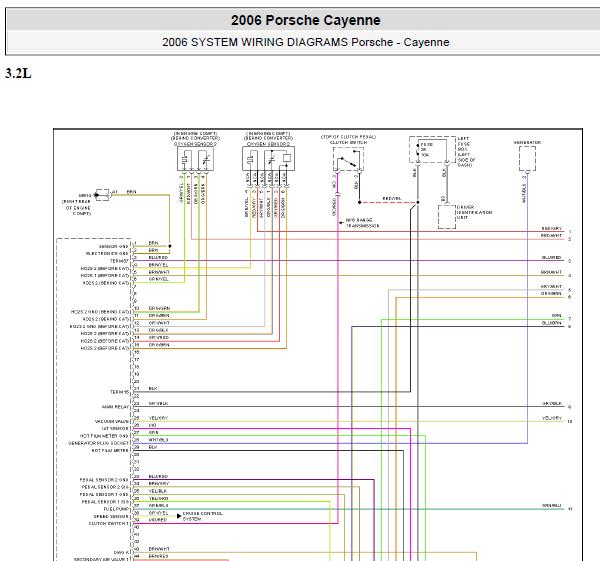
Task: Click the 'GRN/BLU' label at continuation 11
Action: (552, 506)
